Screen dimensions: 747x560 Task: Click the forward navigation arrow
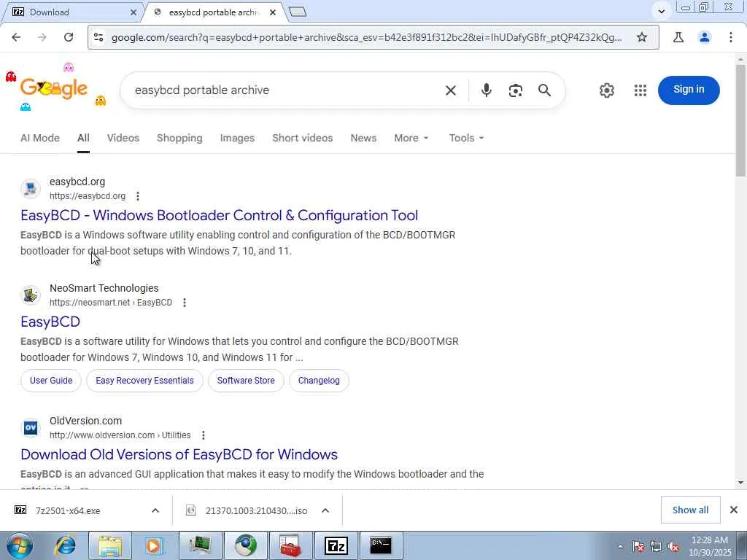(42, 37)
